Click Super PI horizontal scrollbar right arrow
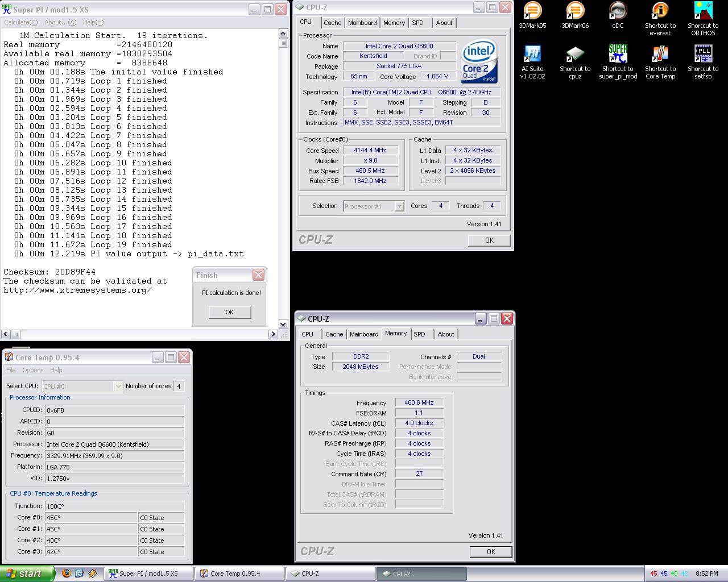This screenshot has width=728, height=582. [272, 335]
